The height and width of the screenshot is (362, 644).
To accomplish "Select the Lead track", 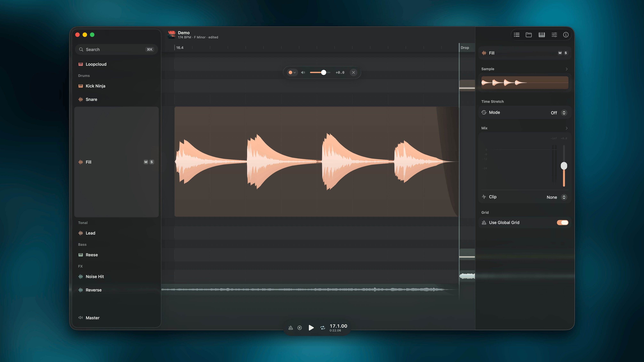I will coord(117,233).
